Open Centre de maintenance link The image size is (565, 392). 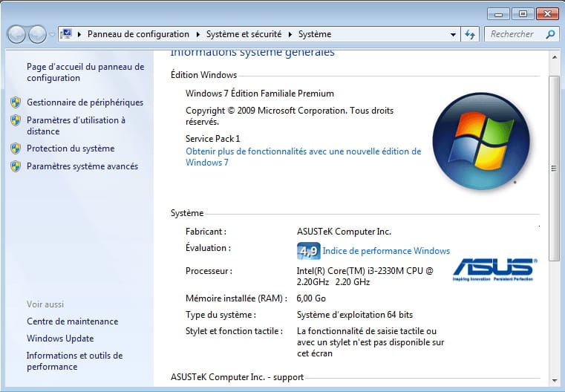click(73, 321)
